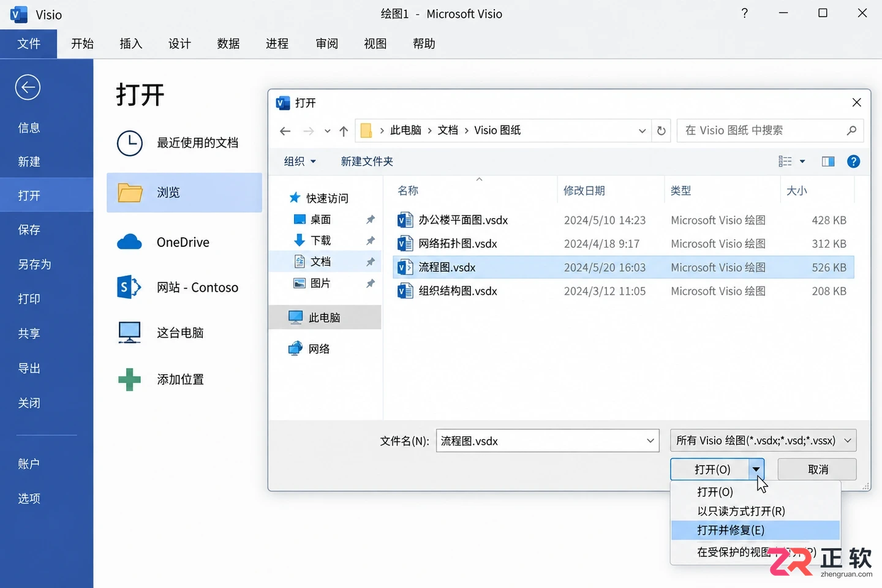Image resolution: width=882 pixels, height=588 pixels.
Task: Select Save As in backstage sidebar
Action: pyautogui.click(x=34, y=265)
